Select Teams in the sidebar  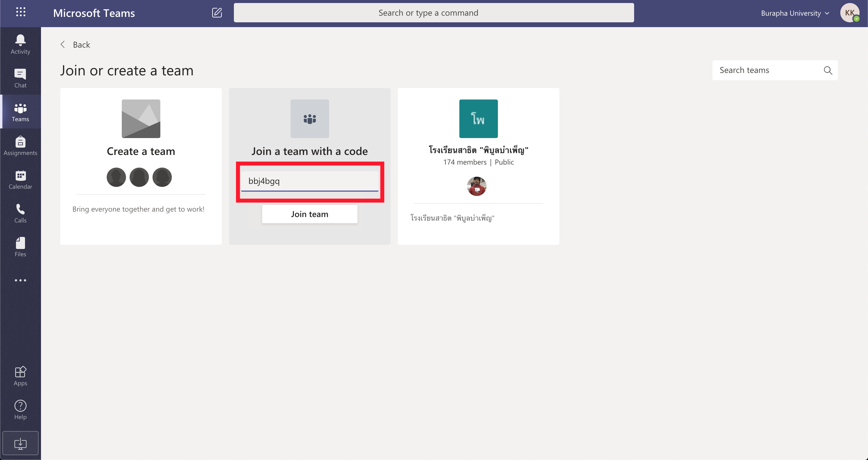pyautogui.click(x=20, y=112)
